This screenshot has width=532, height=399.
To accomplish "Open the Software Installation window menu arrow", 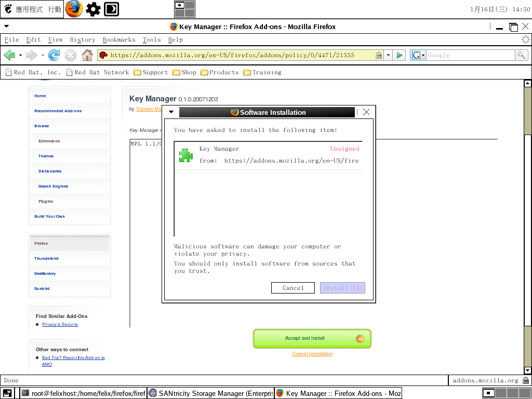I will (171, 112).
